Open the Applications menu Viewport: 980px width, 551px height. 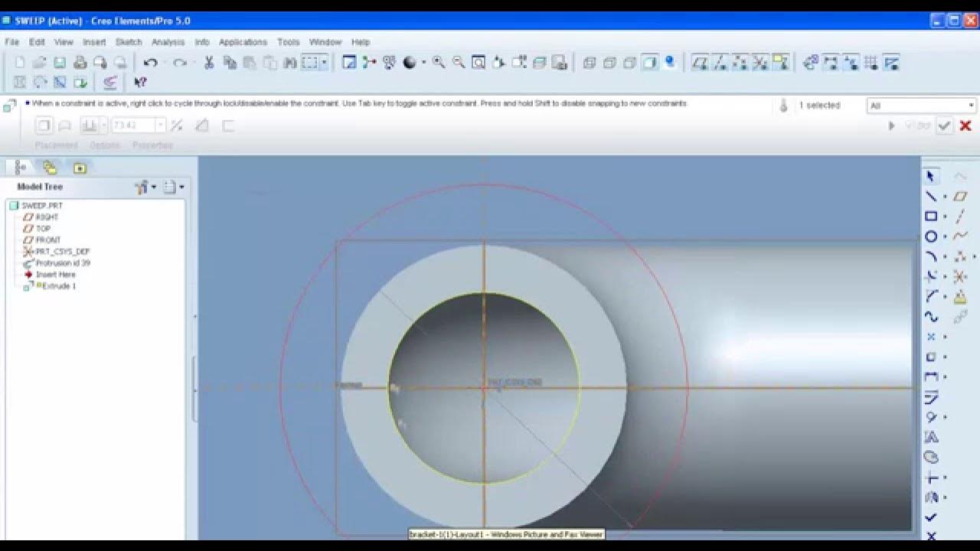point(243,42)
